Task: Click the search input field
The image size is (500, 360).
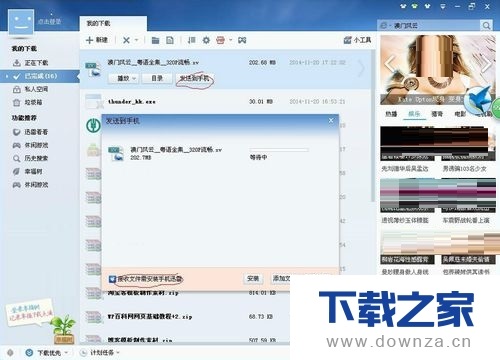Action: (436, 25)
